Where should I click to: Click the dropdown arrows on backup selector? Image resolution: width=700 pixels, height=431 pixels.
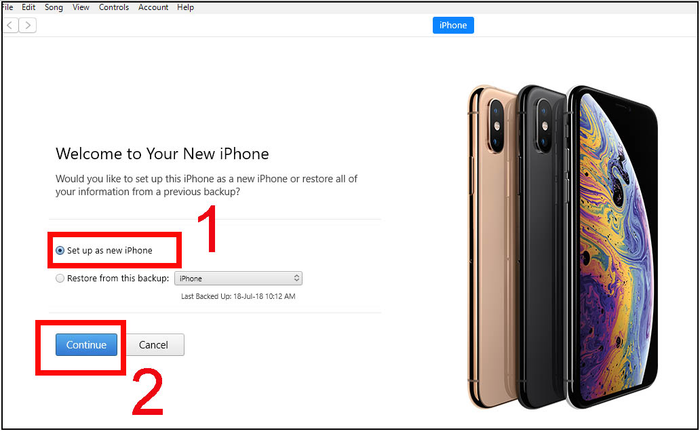click(x=296, y=278)
